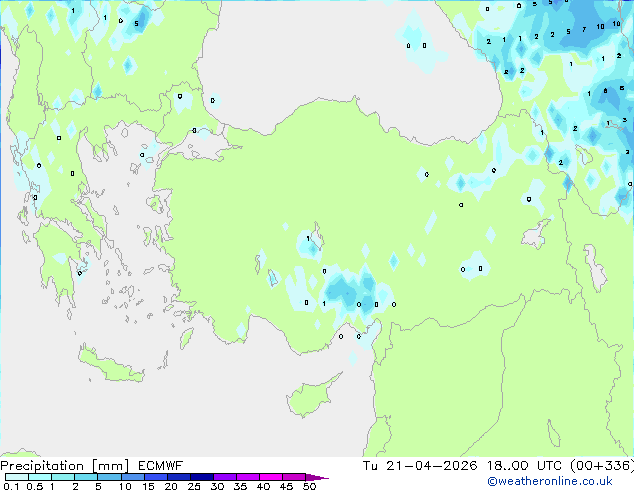Click the "Precipitation" title text
Viewport: 634px width, 490px height.
point(42,466)
